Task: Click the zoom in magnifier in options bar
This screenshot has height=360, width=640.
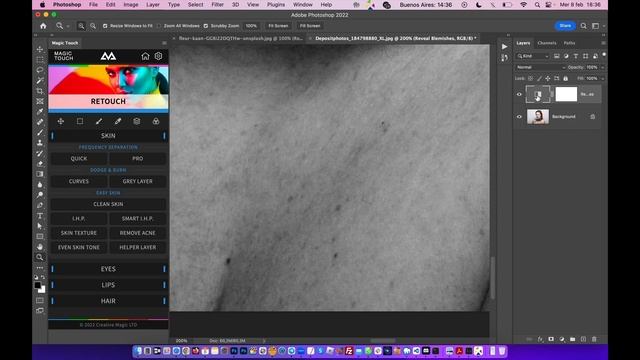Action: point(81,26)
